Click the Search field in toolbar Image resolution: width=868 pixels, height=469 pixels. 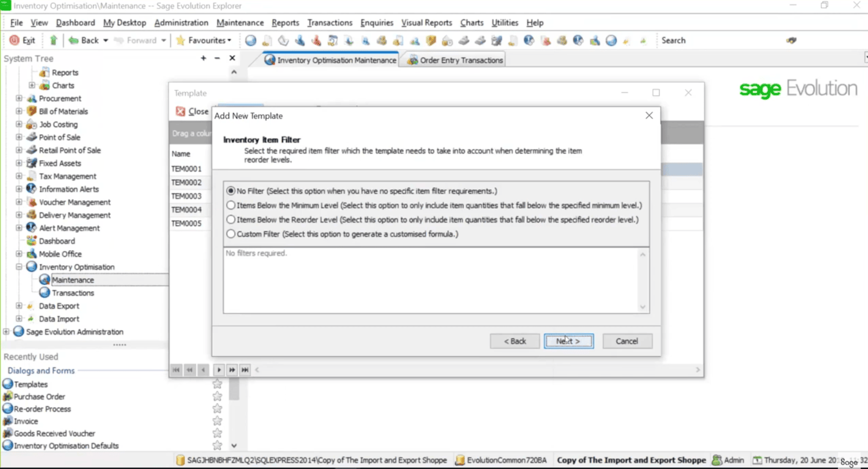[x=722, y=40]
